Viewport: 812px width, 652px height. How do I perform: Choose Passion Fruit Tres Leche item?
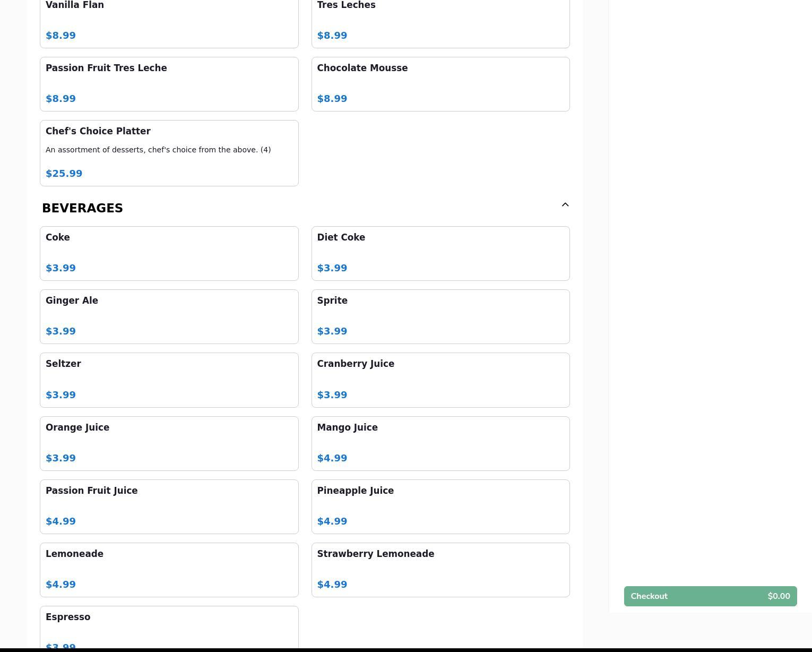(x=169, y=84)
